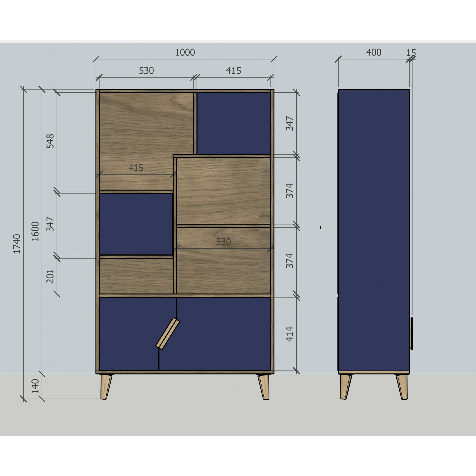Click the 530 dimension inside lower-right shelf
Image resolution: width=476 pixels, height=476 pixels.
point(223,242)
